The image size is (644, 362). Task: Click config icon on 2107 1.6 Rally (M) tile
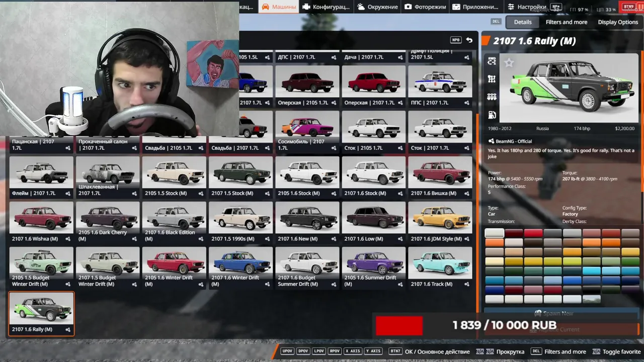(68, 330)
